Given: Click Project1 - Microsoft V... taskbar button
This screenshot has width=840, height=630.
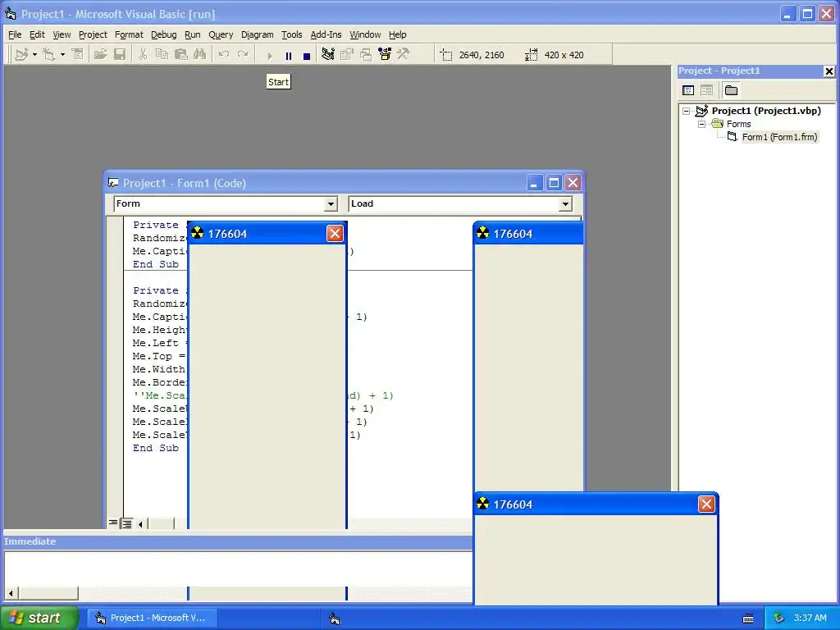Looking at the screenshot, I should click(151, 618).
